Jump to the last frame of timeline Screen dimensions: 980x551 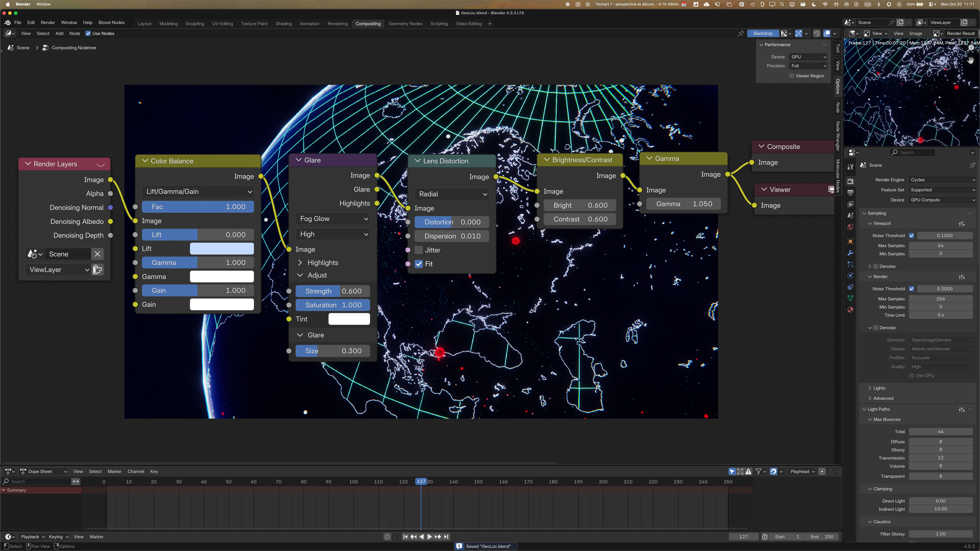(446, 537)
